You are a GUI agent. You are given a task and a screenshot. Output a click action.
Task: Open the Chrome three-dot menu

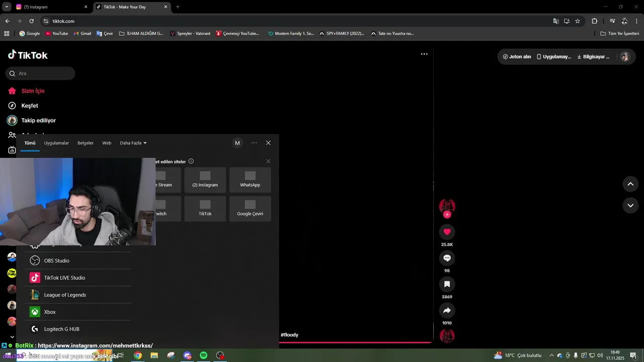pos(636,21)
